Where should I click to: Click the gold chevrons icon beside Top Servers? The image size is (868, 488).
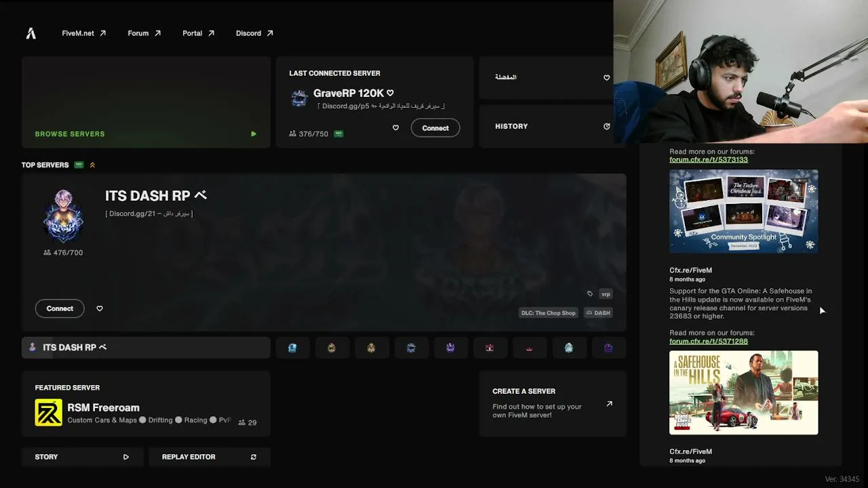[x=92, y=165]
